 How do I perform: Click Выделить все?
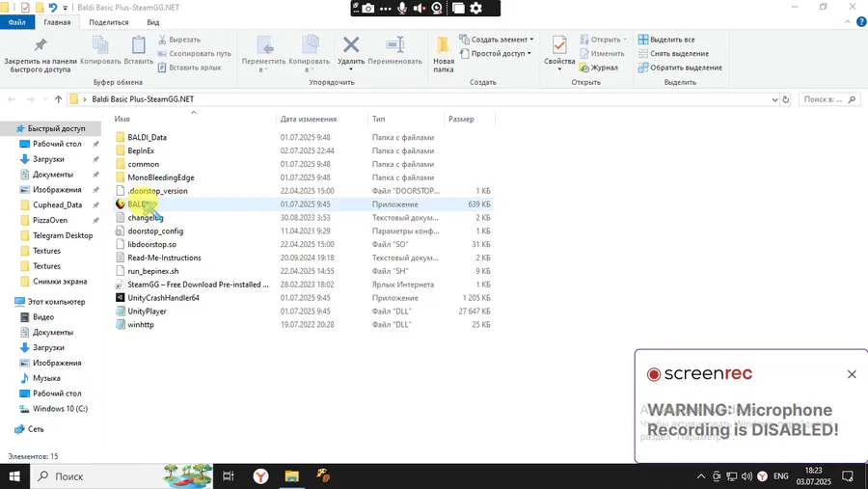point(666,40)
